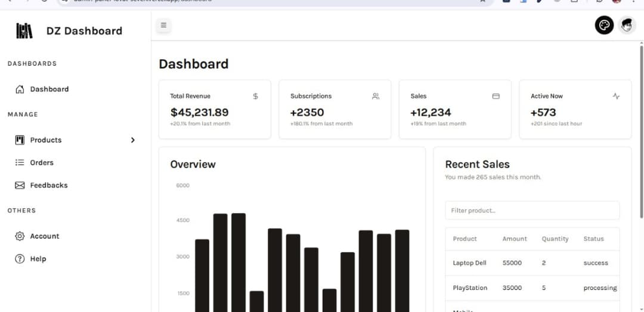Click the +573 active now value
Image resolution: width=644 pixels, height=312 pixels.
[x=543, y=112]
